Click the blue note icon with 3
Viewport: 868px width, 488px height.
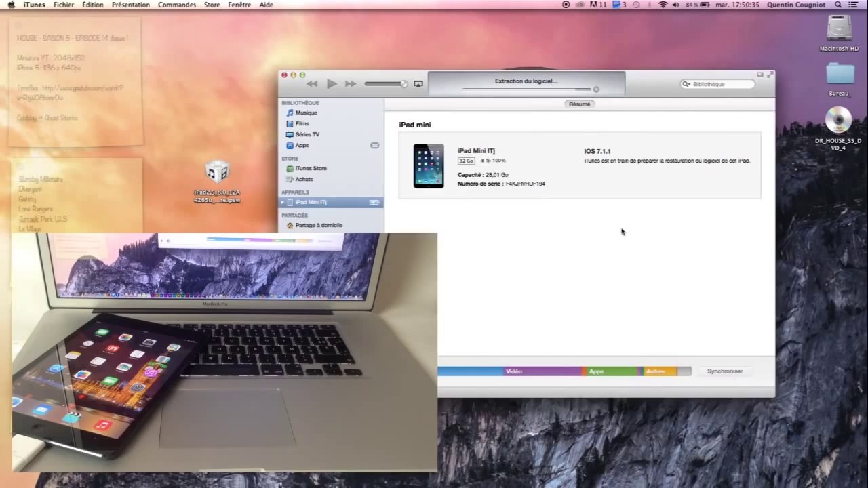[x=620, y=5]
